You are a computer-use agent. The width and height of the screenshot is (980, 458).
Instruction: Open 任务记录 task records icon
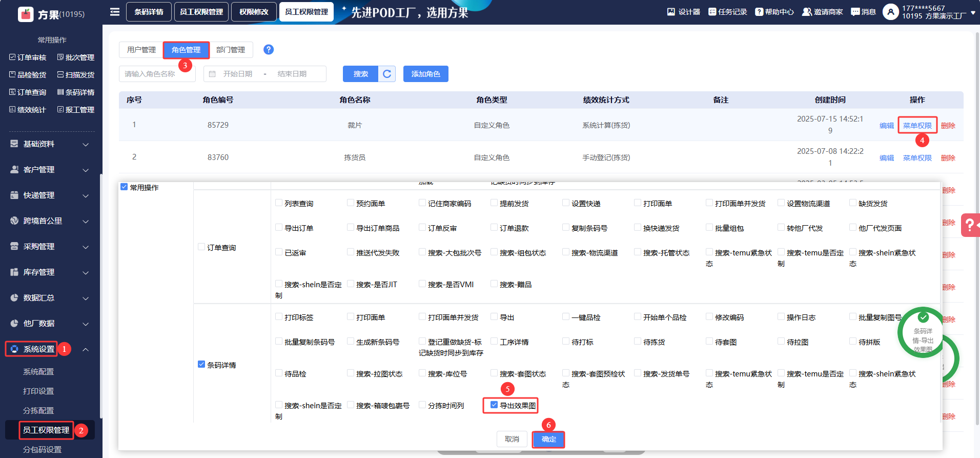click(712, 12)
